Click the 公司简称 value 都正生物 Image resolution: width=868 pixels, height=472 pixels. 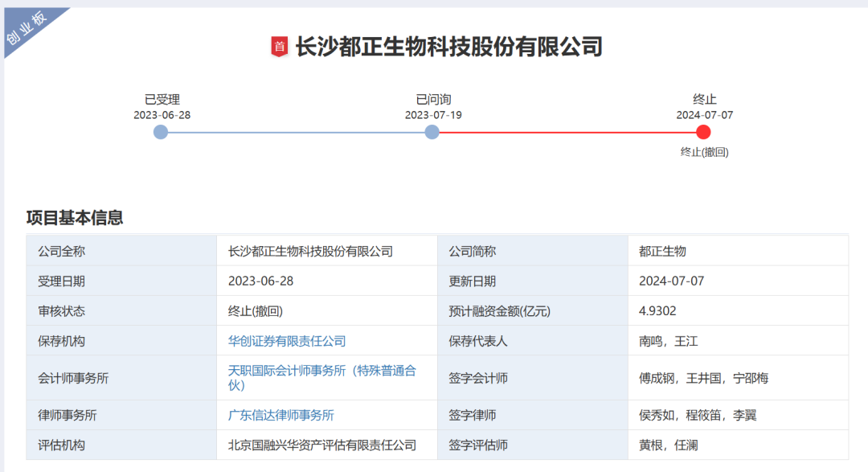[x=662, y=251]
